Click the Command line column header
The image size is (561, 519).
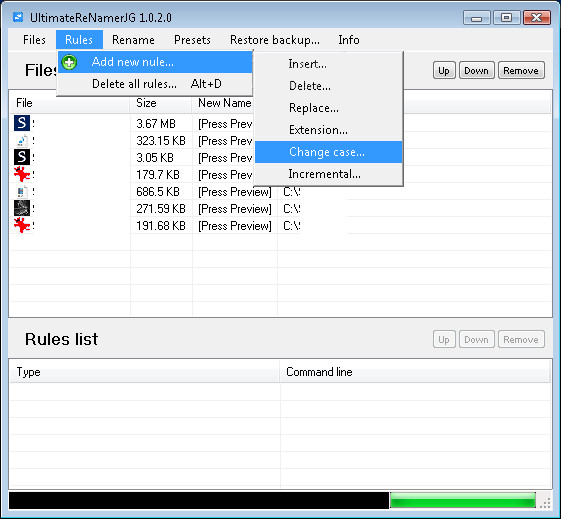click(x=415, y=372)
